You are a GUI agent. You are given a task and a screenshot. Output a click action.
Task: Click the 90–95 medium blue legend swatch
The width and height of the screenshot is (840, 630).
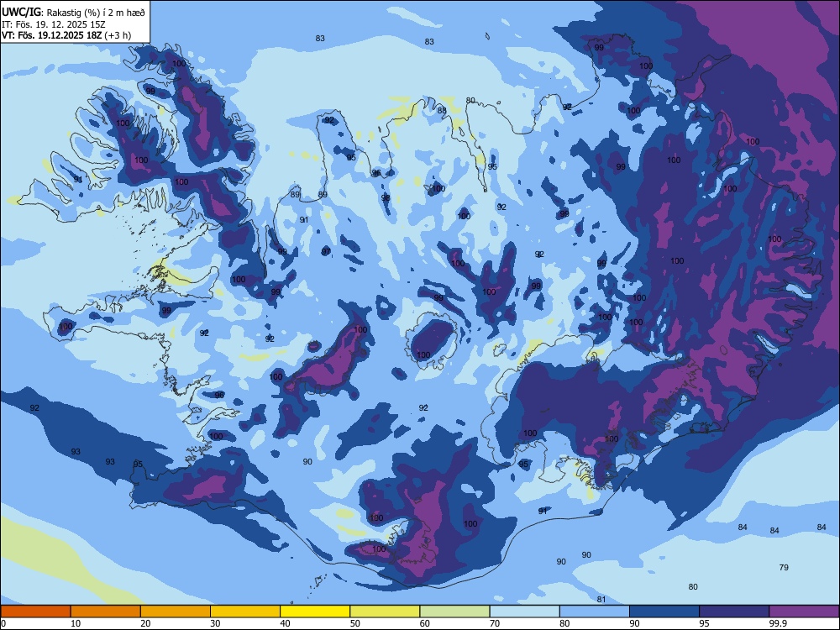(x=664, y=612)
